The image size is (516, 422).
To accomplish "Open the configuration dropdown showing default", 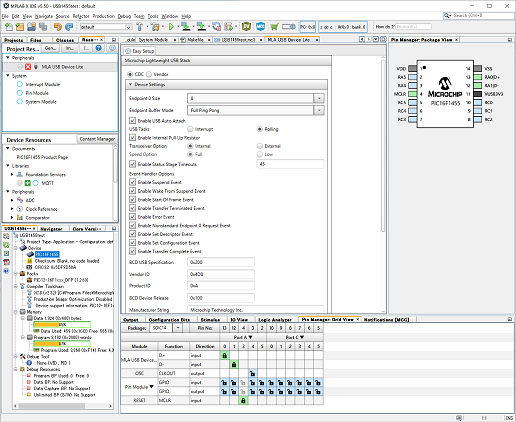I will [x=128, y=27].
